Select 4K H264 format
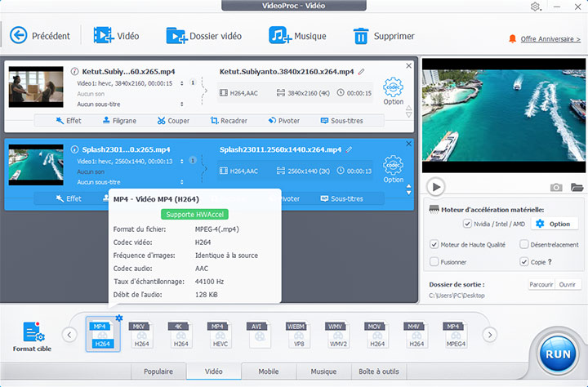 point(180,335)
